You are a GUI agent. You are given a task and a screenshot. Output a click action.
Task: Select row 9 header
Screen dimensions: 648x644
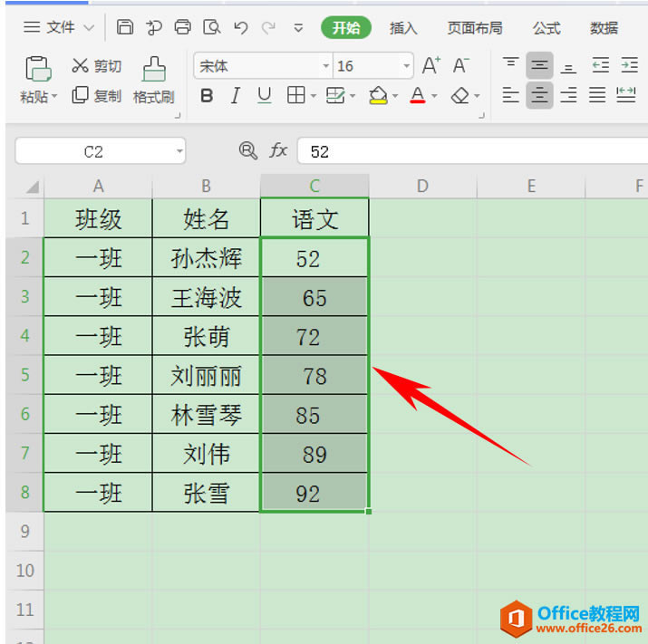click(24, 531)
